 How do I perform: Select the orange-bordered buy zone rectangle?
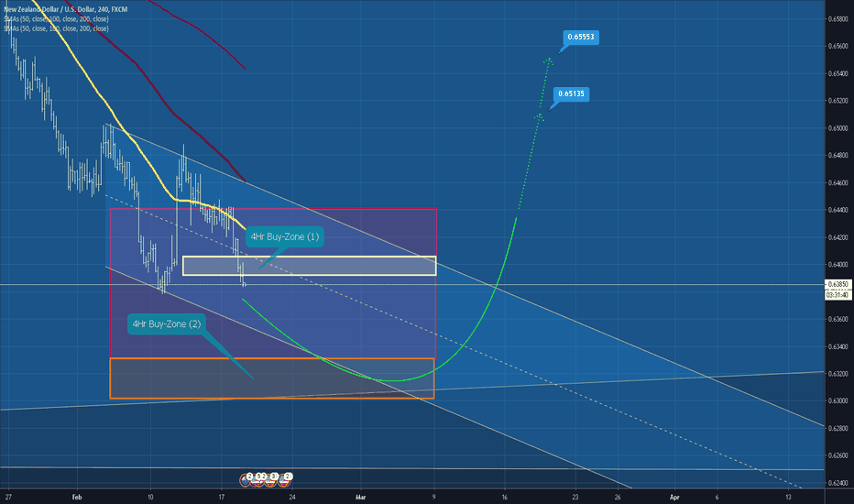(272, 378)
